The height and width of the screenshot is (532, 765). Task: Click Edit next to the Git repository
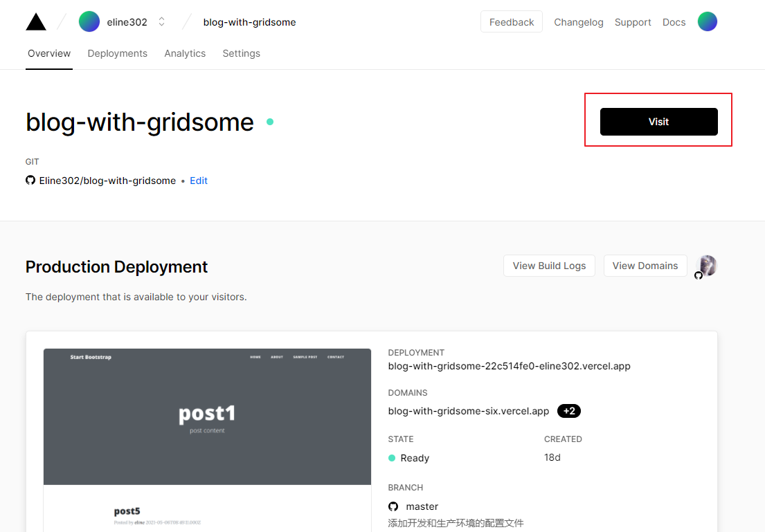point(199,181)
